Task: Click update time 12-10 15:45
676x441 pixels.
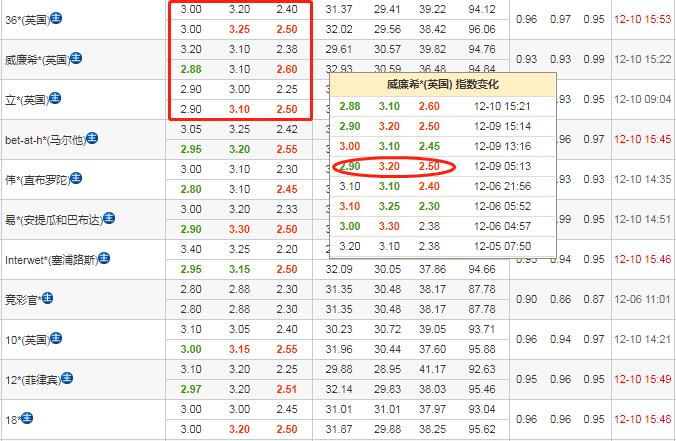Action: 642,139
